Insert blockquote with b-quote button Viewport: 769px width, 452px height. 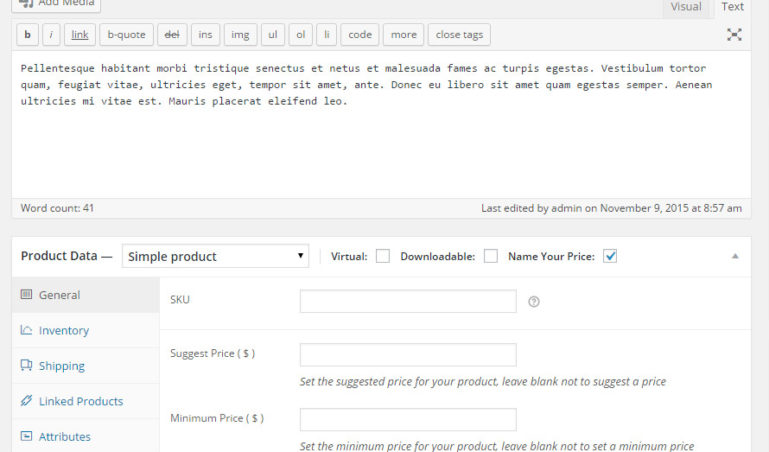pos(127,35)
